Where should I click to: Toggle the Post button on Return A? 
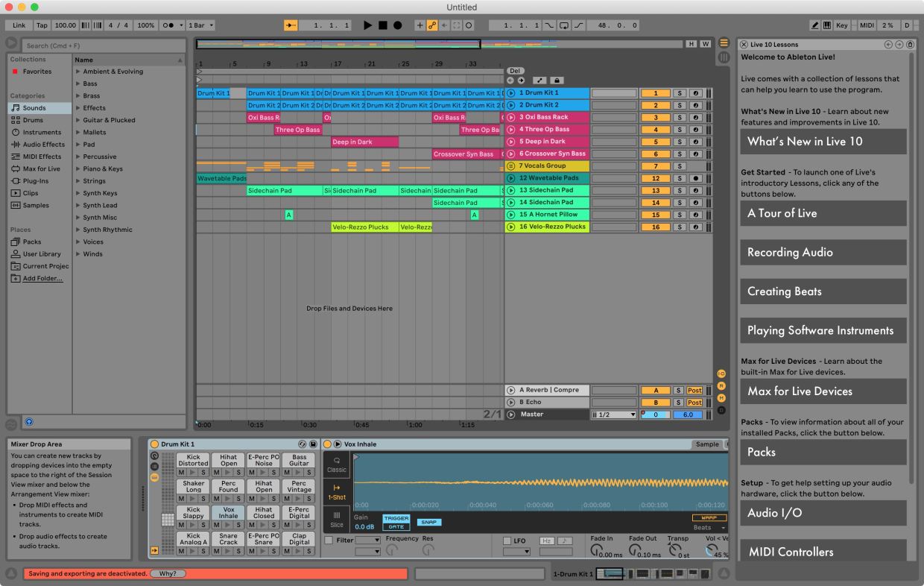[694, 390]
